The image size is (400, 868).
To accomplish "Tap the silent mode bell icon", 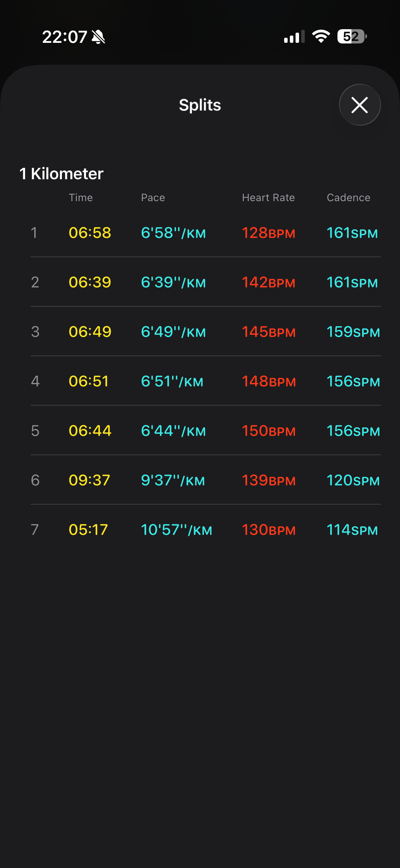I will [98, 37].
